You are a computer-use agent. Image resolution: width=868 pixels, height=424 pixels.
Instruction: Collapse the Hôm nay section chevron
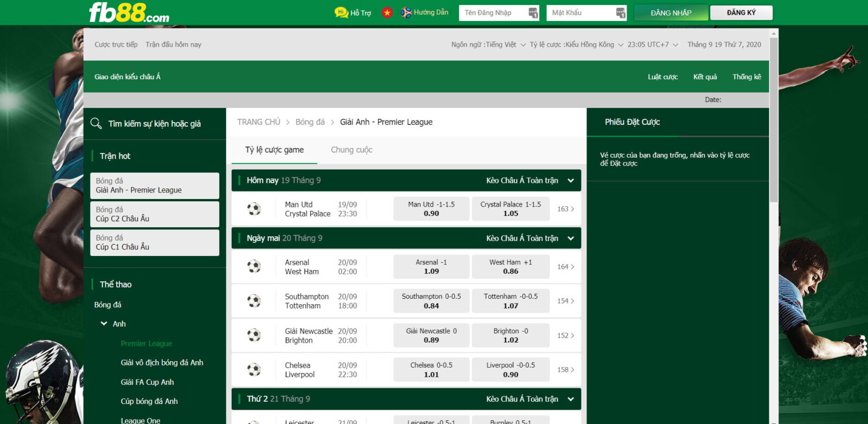571,181
